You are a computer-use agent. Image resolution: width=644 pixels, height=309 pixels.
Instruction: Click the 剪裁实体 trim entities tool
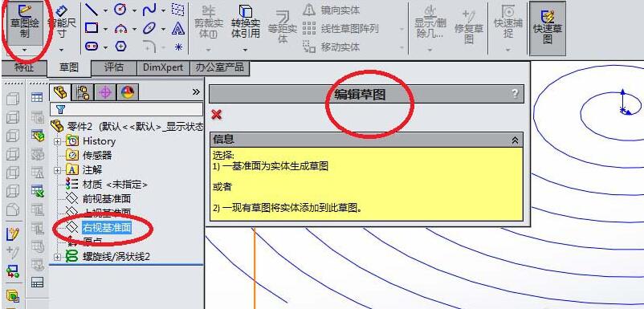[x=208, y=22]
